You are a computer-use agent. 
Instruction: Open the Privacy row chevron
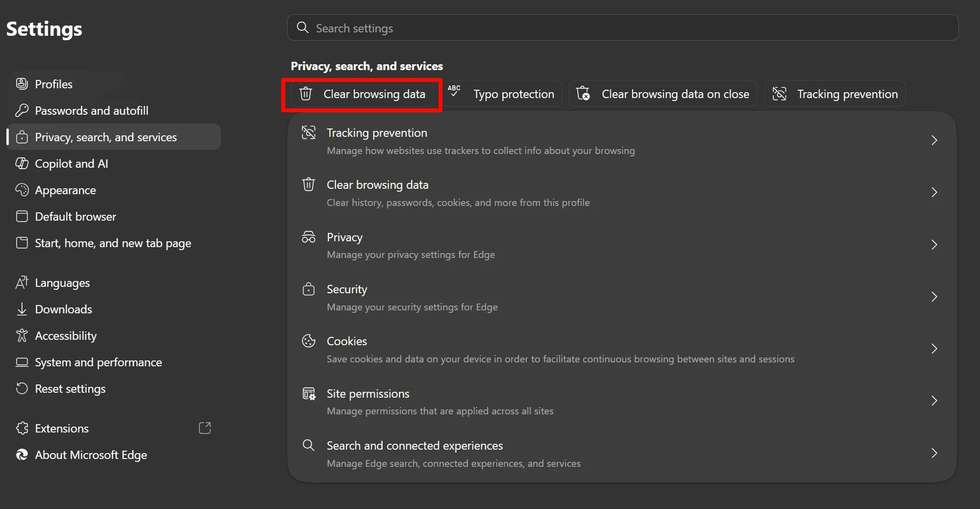click(x=934, y=245)
